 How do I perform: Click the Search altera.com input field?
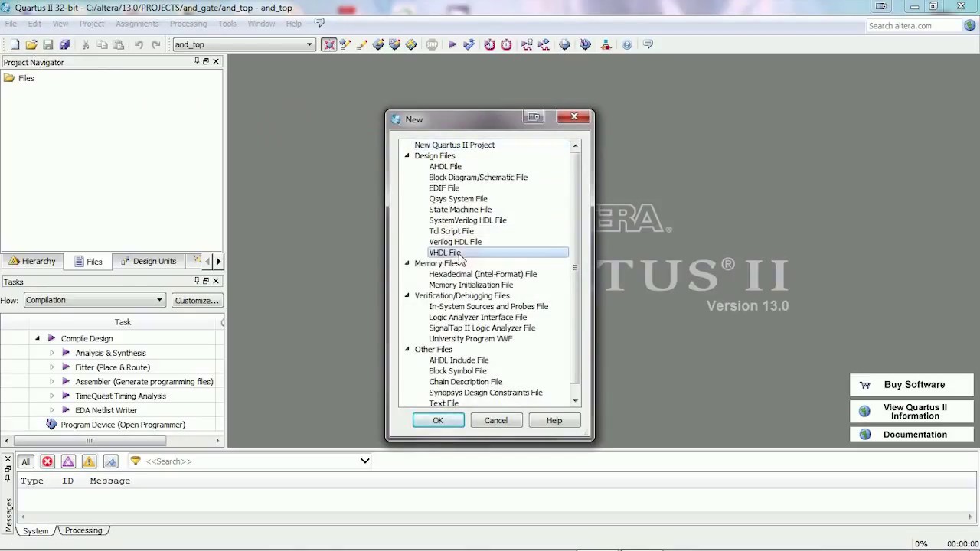point(913,25)
